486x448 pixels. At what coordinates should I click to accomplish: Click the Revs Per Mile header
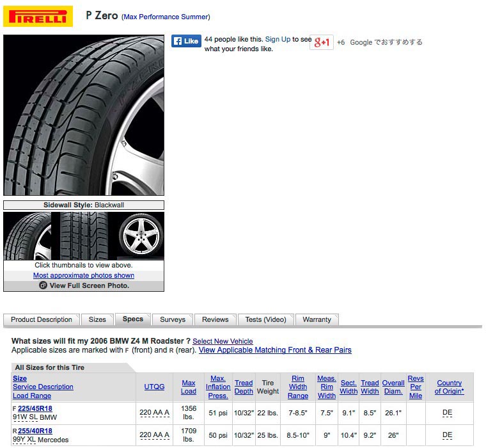[x=416, y=387]
